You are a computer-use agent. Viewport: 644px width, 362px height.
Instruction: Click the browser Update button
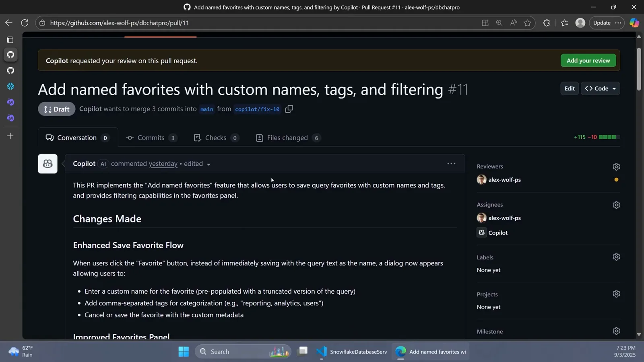602,23
